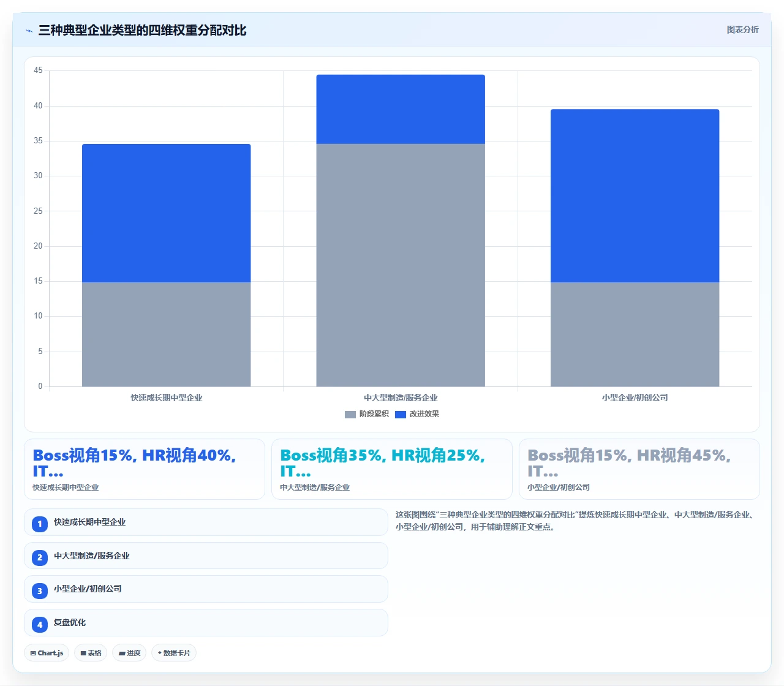Click the number 2 step badge
The width and height of the screenshot is (784, 686).
(x=40, y=557)
